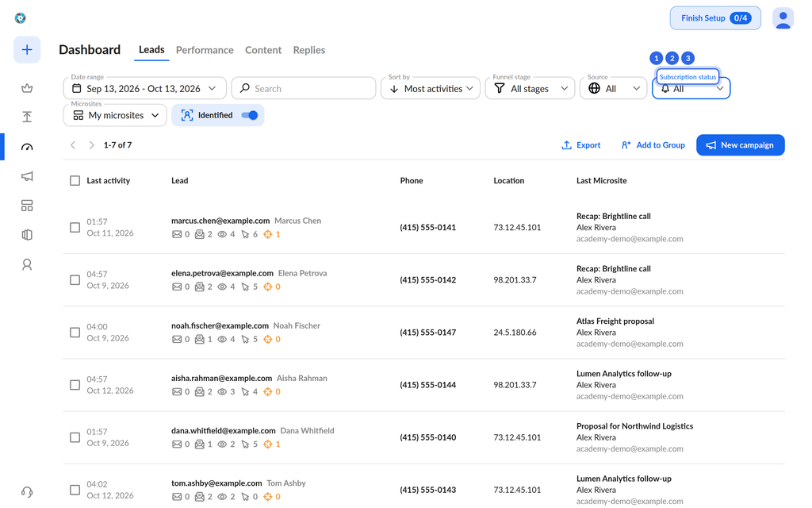Open the Replies tab
This screenshot has height=508, width=812.
pyautogui.click(x=309, y=50)
